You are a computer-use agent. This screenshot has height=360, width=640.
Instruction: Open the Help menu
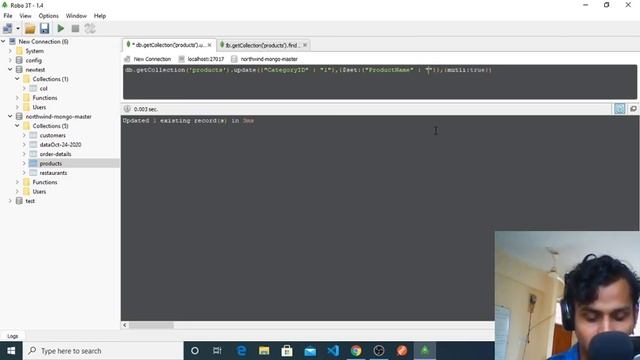click(x=100, y=16)
